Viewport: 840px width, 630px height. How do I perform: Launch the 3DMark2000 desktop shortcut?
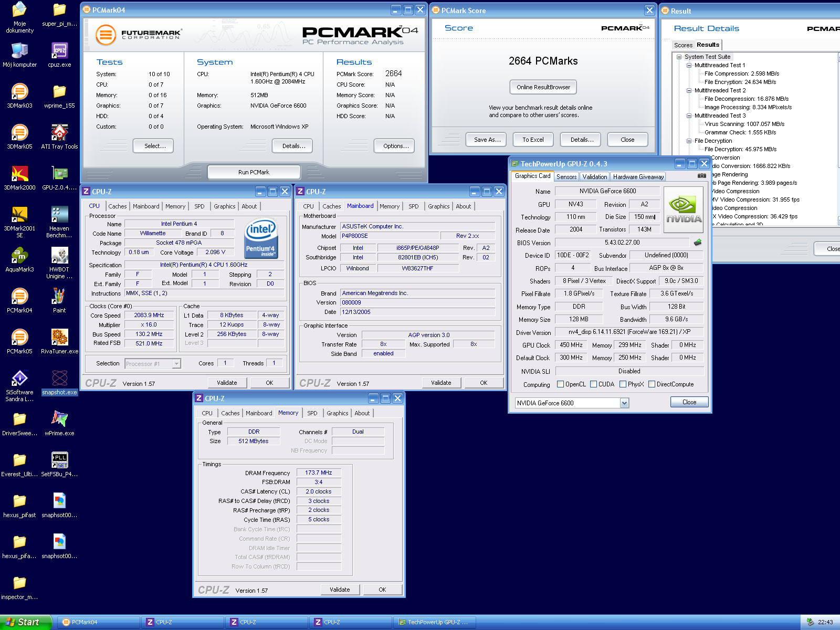(19, 178)
